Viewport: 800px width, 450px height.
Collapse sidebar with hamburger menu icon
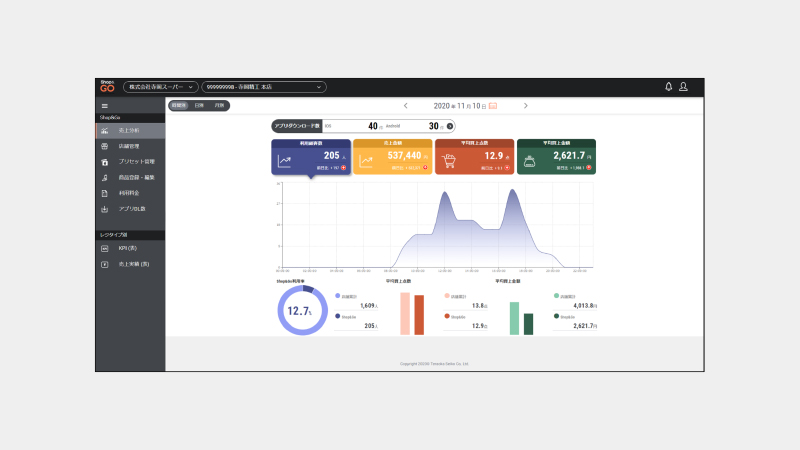[x=105, y=106]
